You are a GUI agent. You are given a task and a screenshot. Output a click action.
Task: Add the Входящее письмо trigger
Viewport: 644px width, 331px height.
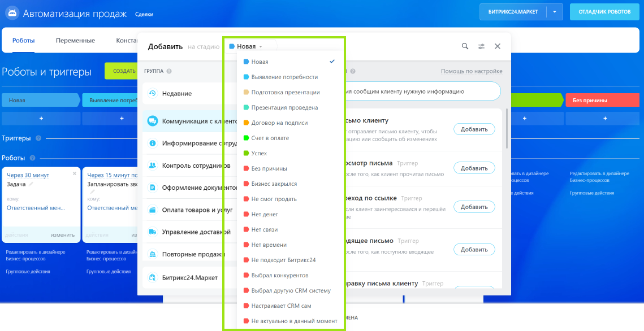(x=474, y=249)
